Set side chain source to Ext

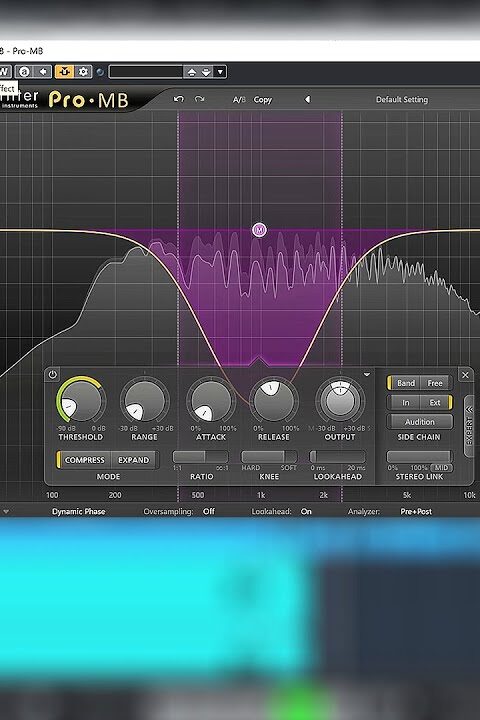point(435,403)
